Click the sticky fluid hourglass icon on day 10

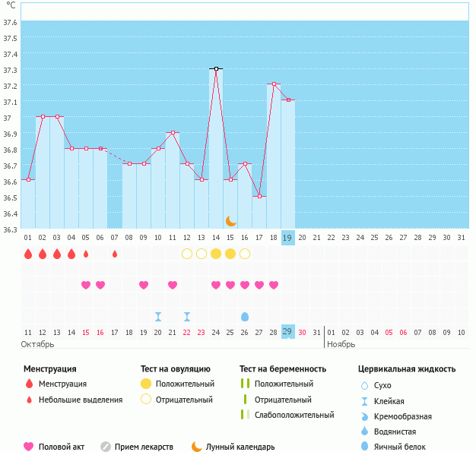point(158,316)
